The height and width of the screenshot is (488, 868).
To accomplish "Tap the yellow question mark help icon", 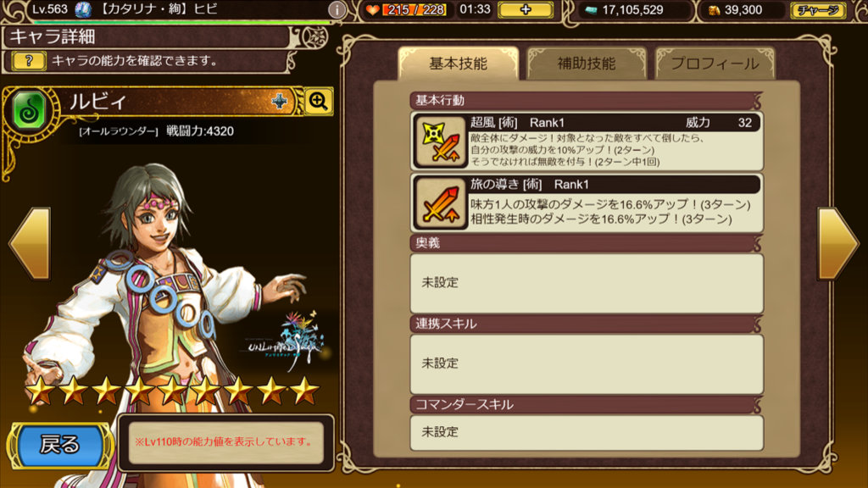I will point(29,61).
